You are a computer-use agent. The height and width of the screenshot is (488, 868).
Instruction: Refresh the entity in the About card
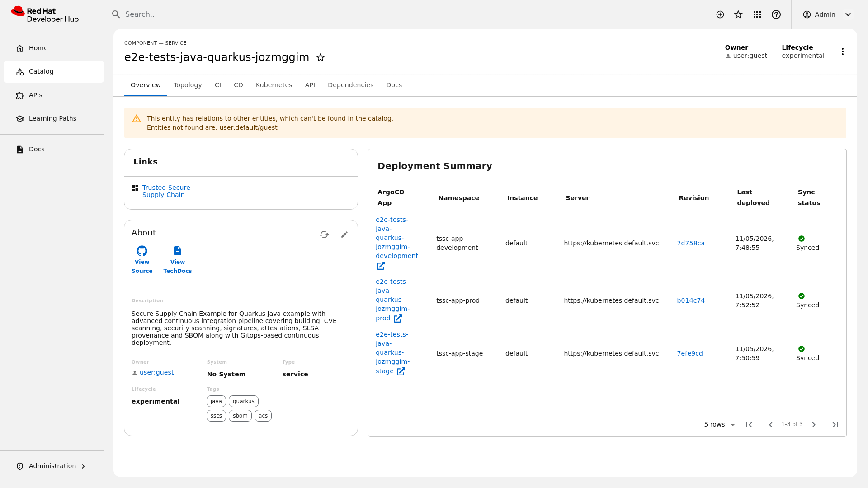click(324, 235)
